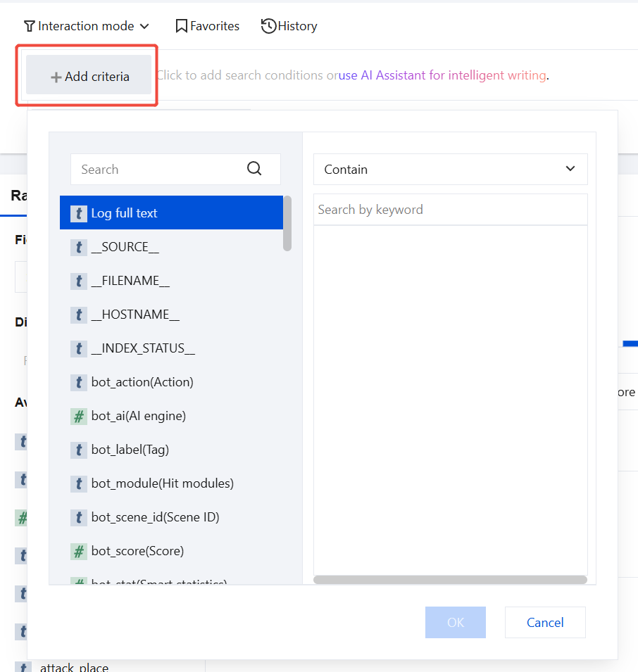The width and height of the screenshot is (638, 672).
Task: Click the number type icon beside bot_ai
Action: 78,416
